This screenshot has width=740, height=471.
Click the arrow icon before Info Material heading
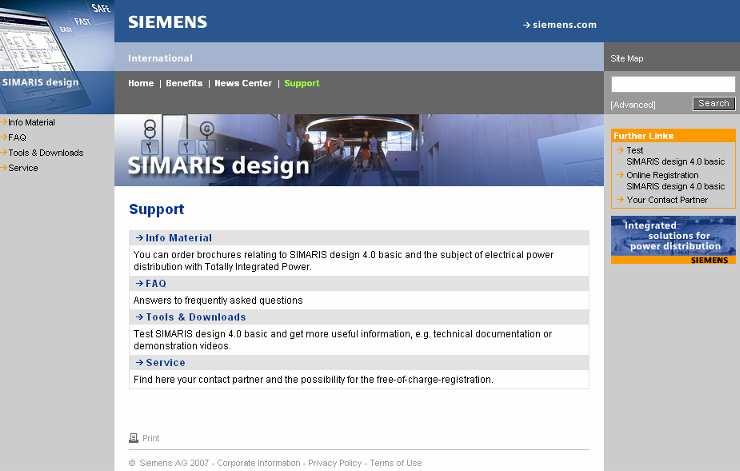click(x=139, y=238)
